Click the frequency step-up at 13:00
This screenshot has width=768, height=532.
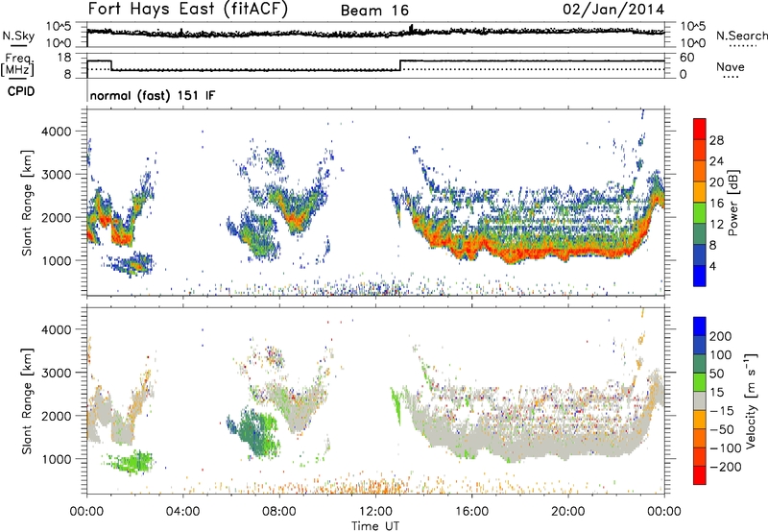click(400, 65)
